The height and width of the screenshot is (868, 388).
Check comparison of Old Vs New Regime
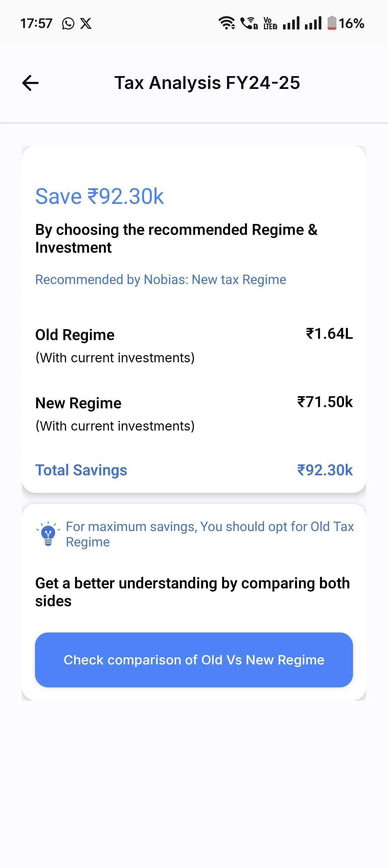click(x=194, y=660)
